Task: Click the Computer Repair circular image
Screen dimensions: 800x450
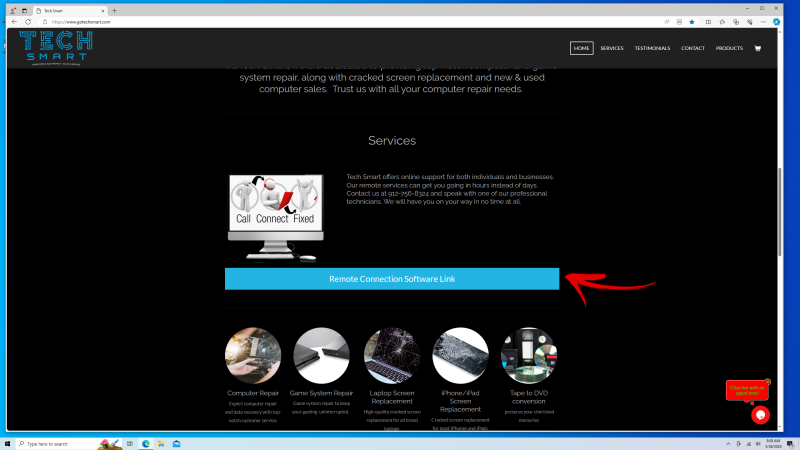Action: click(x=253, y=356)
